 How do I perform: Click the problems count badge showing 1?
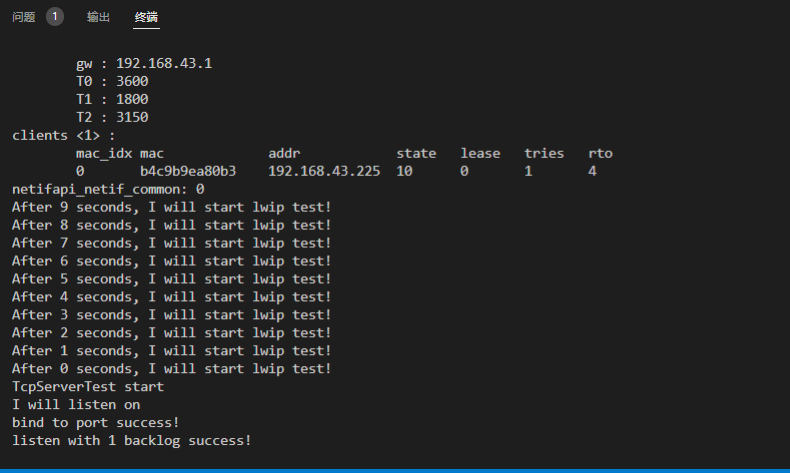54,17
